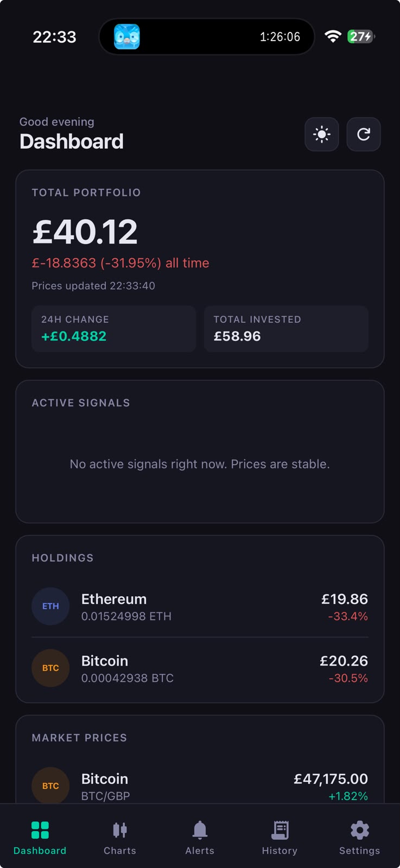Tap the Total Invested card

[x=286, y=329]
